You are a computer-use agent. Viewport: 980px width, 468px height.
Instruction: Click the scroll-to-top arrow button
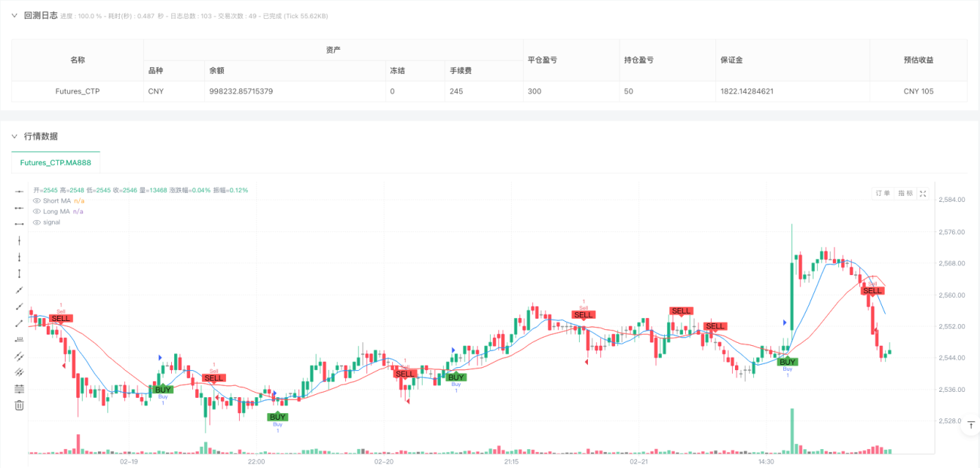click(972, 424)
